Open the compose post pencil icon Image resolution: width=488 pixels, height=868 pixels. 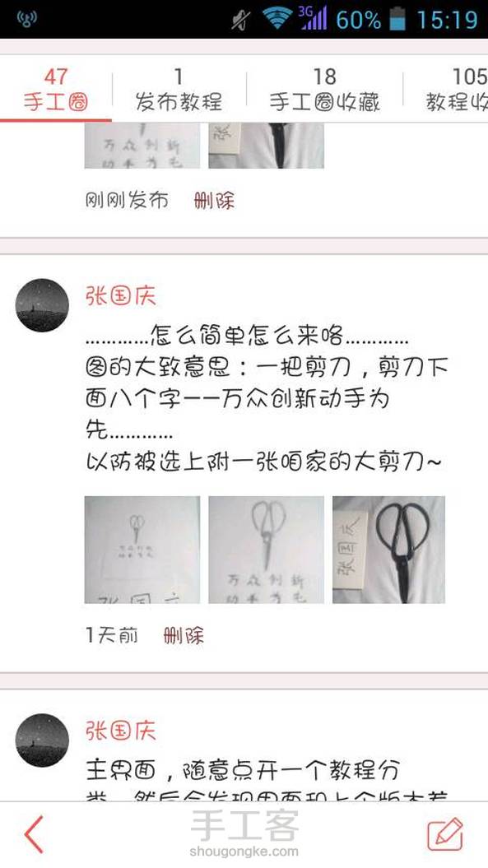click(444, 833)
